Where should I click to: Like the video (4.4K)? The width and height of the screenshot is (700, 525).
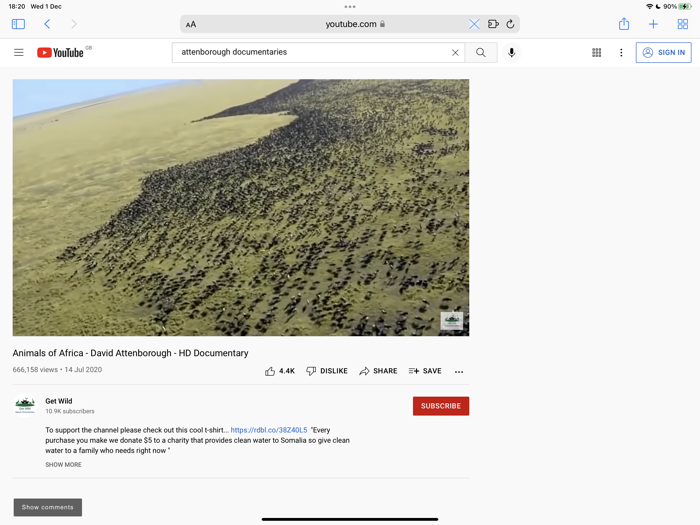coord(279,371)
